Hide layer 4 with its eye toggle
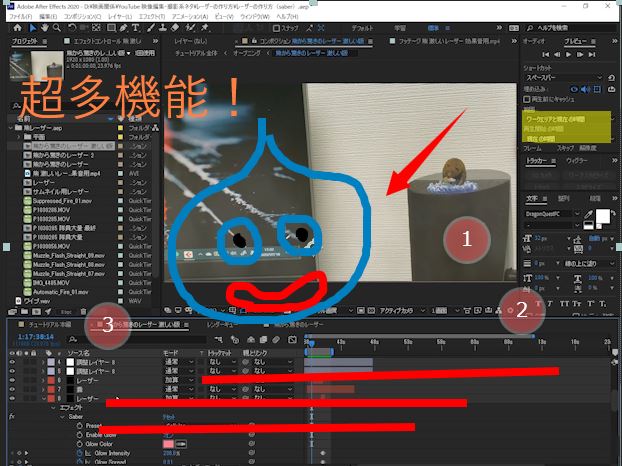The width and height of the screenshot is (622, 466). [12, 362]
